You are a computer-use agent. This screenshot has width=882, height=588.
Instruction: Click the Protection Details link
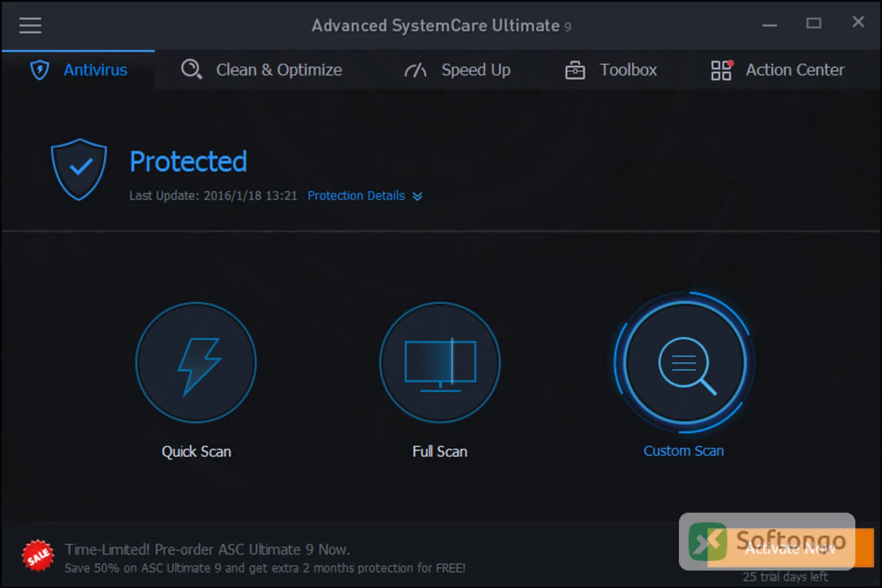click(x=356, y=196)
